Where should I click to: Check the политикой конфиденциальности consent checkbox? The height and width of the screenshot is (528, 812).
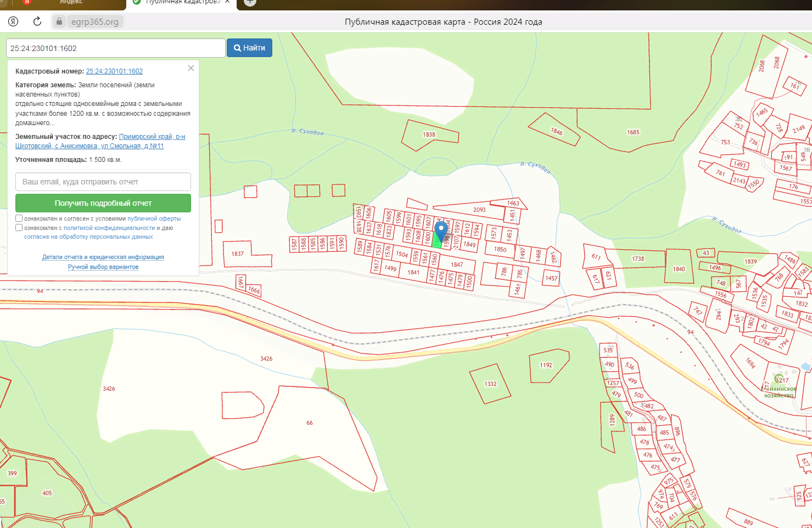(19, 228)
